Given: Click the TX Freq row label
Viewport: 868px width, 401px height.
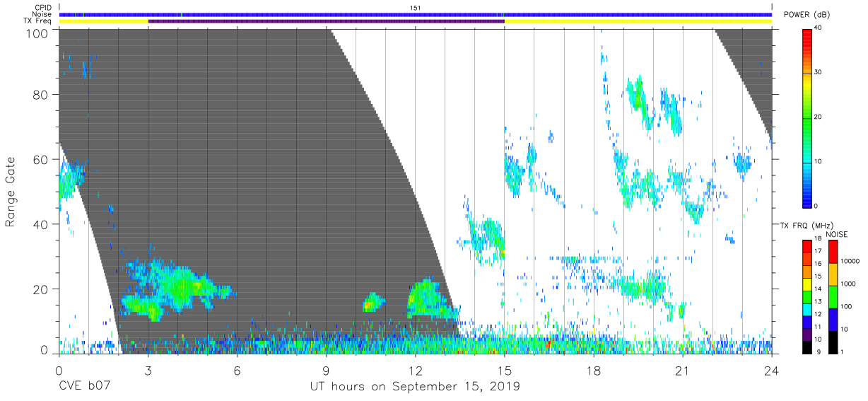Looking at the screenshot, I should (38, 21).
